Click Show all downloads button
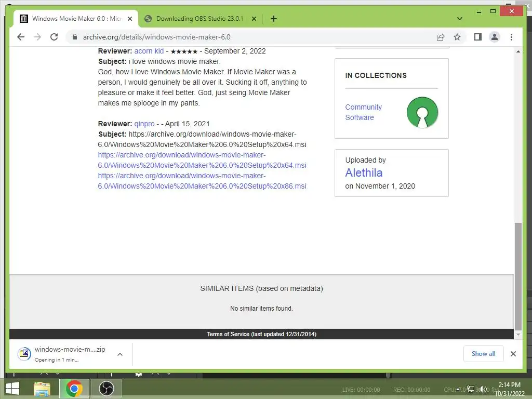This screenshot has height=399, width=532. click(483, 354)
